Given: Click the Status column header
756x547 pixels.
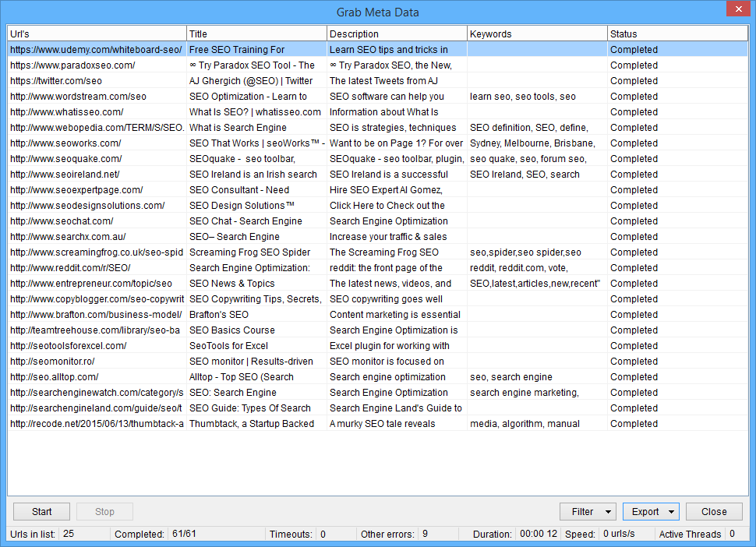Looking at the screenshot, I should click(x=677, y=34).
